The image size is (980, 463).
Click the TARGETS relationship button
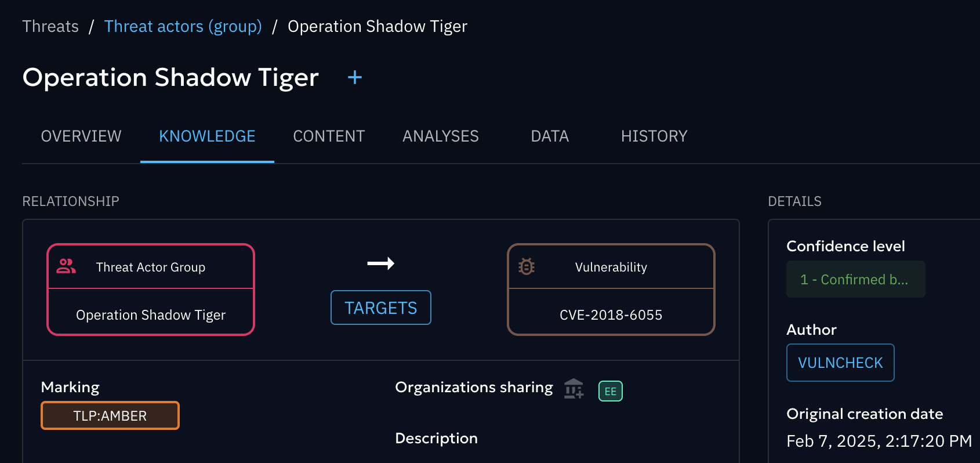coord(380,308)
